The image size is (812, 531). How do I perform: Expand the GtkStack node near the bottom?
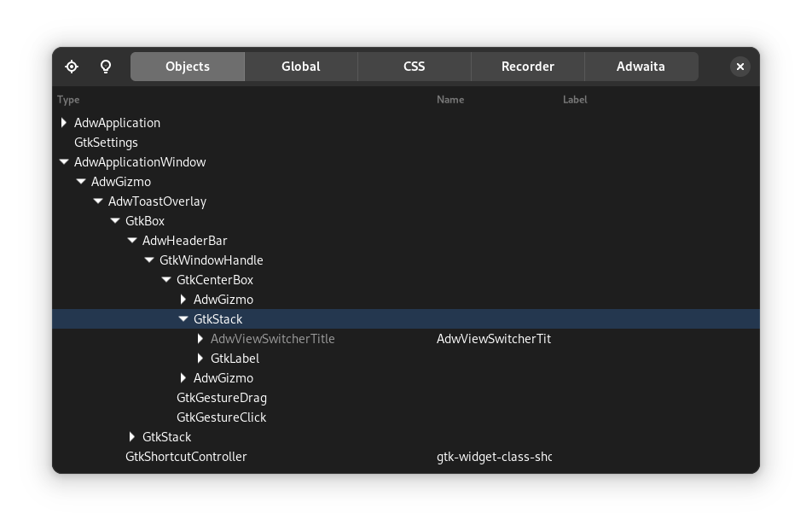coord(132,436)
